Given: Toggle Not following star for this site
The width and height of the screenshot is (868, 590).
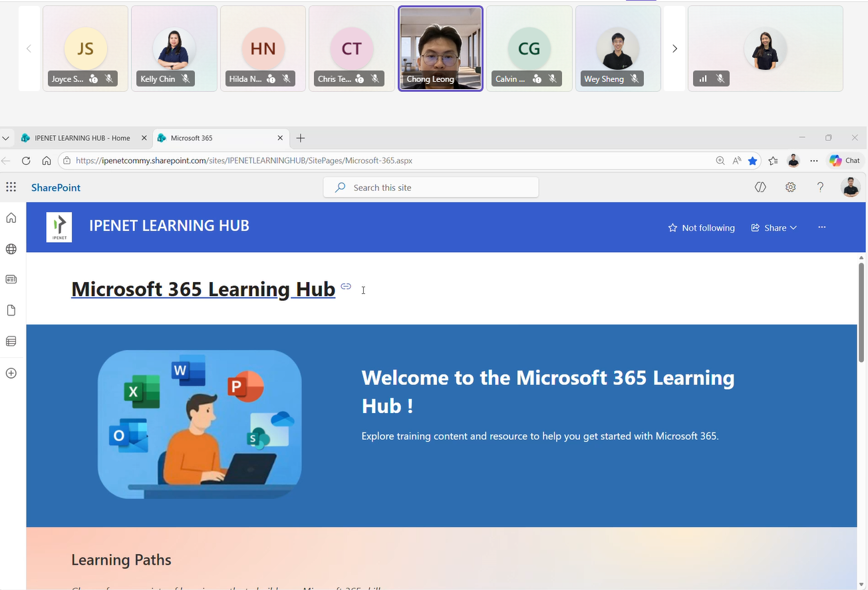Looking at the screenshot, I should point(701,227).
